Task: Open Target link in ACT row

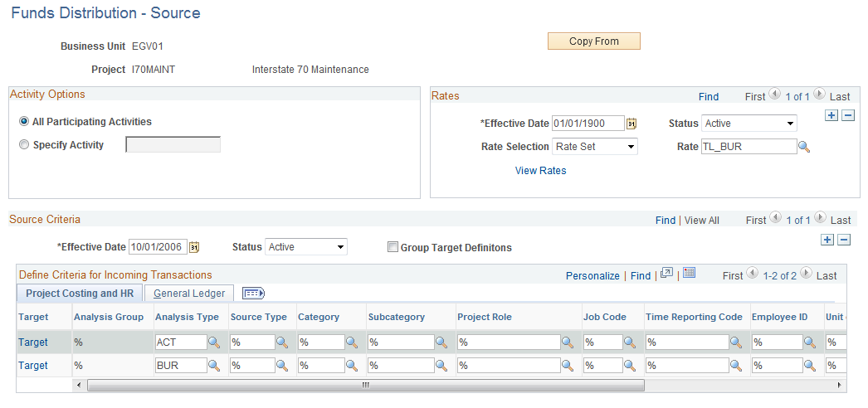Action: tap(33, 342)
